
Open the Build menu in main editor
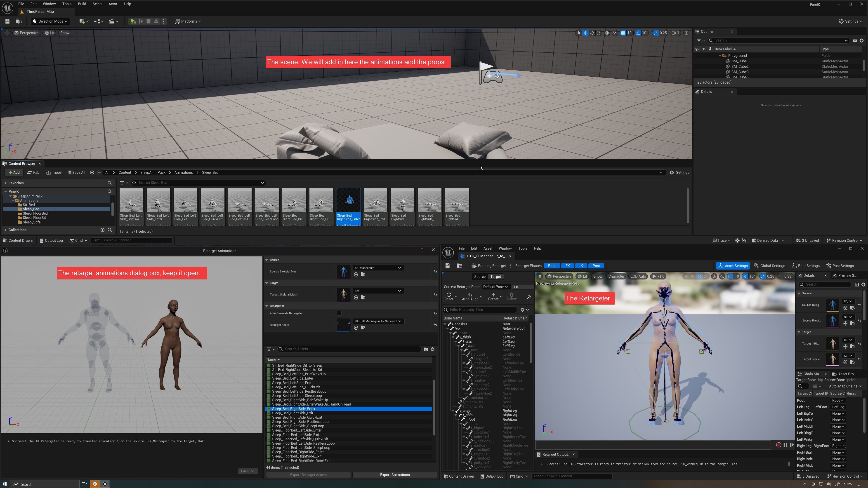point(82,4)
